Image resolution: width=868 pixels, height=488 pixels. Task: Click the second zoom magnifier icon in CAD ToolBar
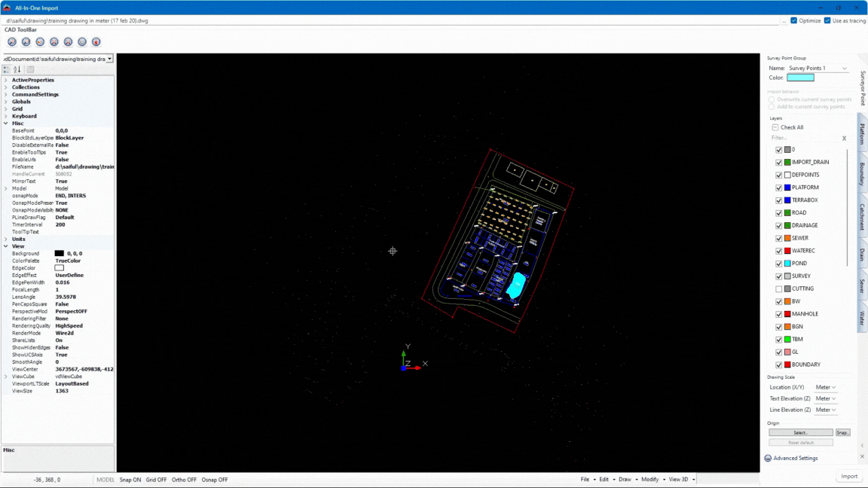26,42
